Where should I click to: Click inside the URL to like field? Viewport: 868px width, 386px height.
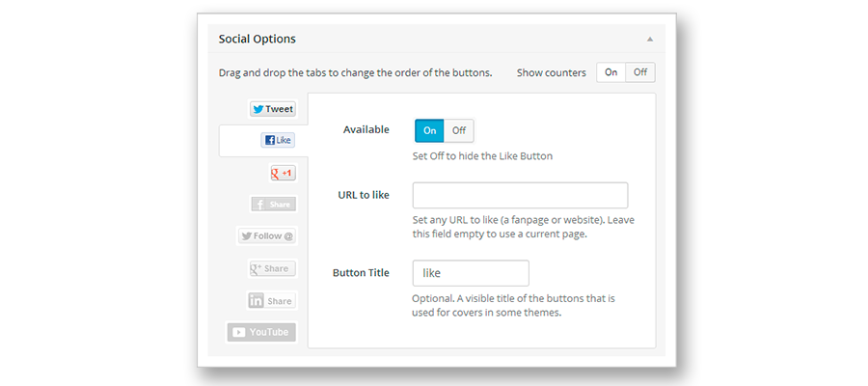click(520, 195)
